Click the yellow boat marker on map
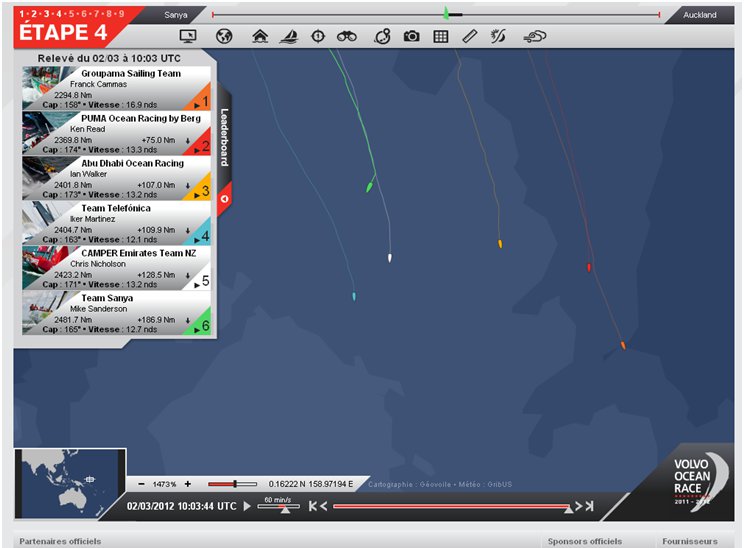This screenshot has height=548, width=745. [x=500, y=244]
